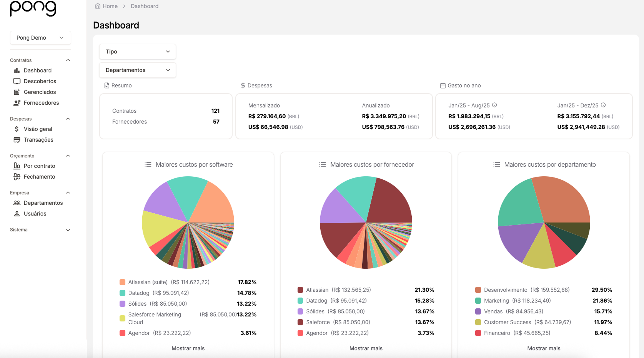Expand the Sistema sidebar section

click(x=68, y=230)
